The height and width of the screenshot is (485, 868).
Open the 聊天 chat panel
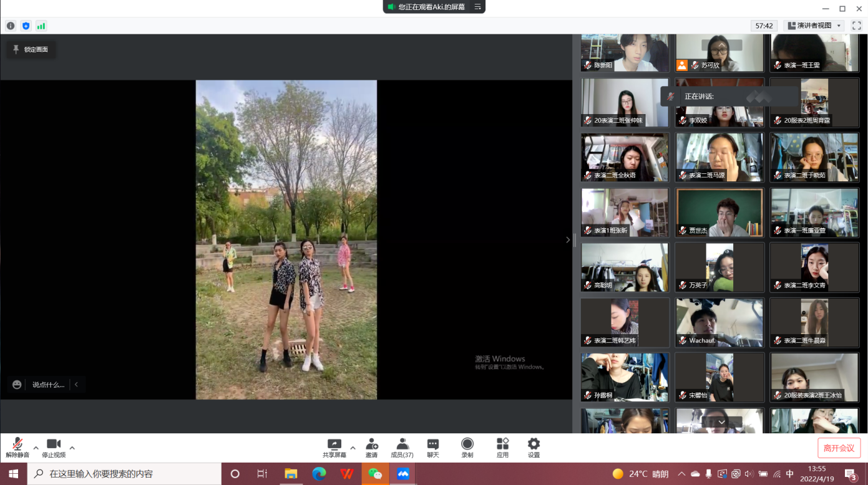[x=433, y=448]
